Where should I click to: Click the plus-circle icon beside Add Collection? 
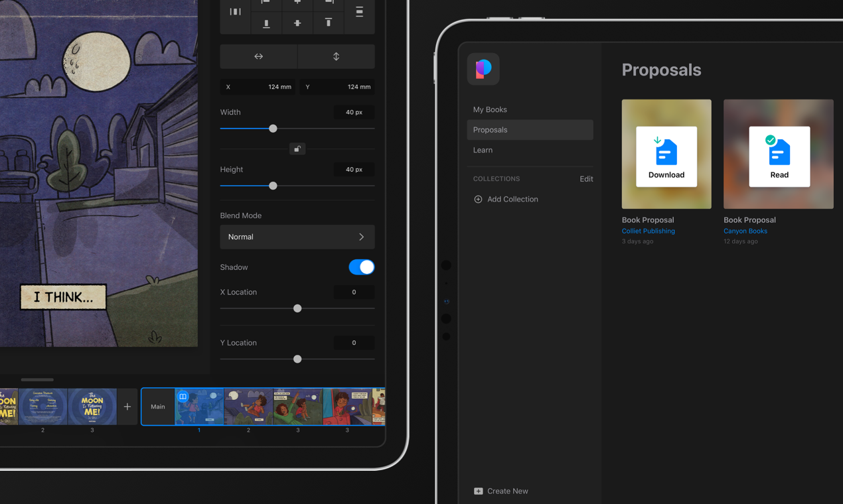coord(478,199)
